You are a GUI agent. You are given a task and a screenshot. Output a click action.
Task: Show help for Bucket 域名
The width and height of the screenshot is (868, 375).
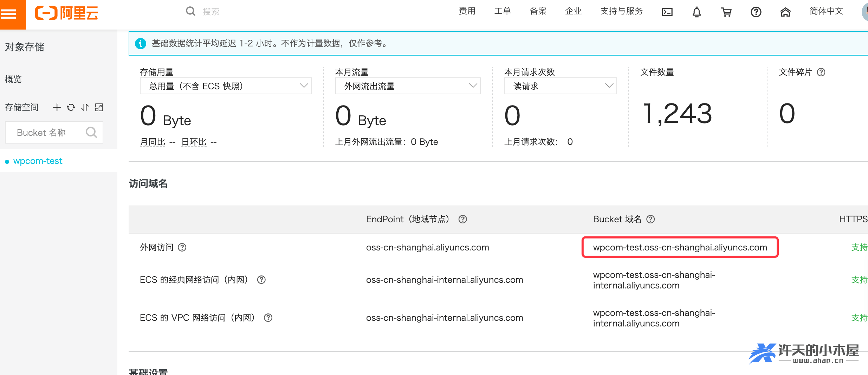pyautogui.click(x=651, y=219)
